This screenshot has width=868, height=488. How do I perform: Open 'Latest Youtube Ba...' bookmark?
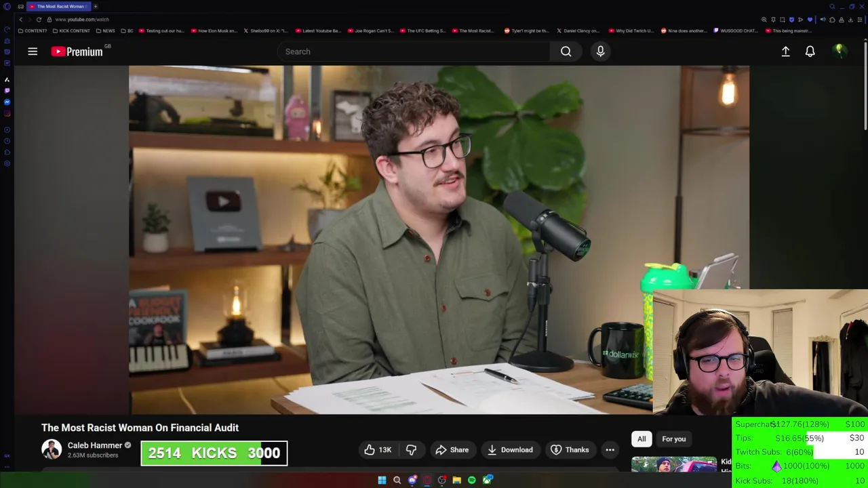pyautogui.click(x=318, y=30)
